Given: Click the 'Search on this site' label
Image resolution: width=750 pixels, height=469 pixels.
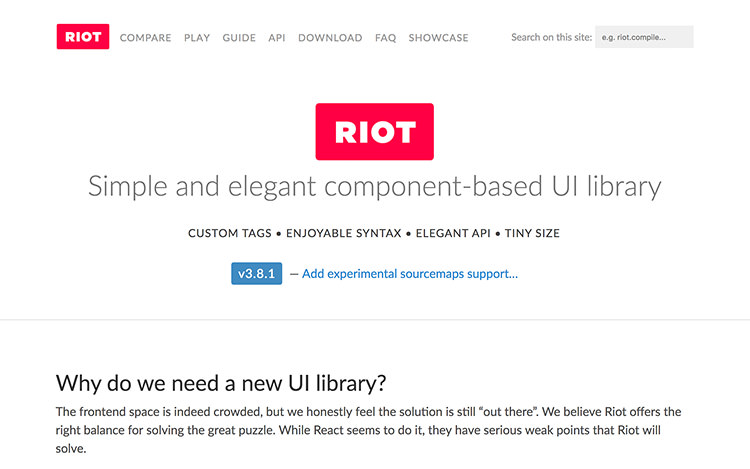Looking at the screenshot, I should coord(551,37).
